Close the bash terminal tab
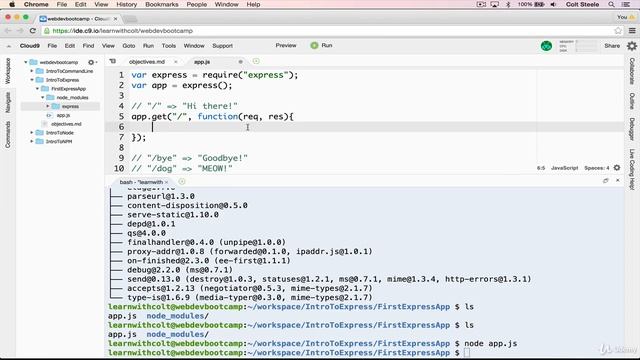The image size is (640, 360). coord(167,182)
